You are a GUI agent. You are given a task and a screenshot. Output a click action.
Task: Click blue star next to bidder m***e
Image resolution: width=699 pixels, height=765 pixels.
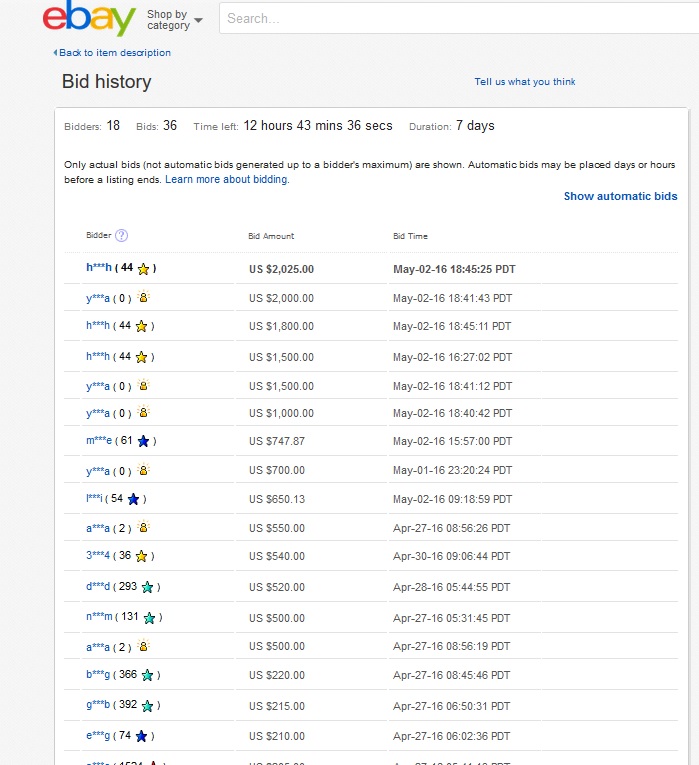click(x=143, y=441)
